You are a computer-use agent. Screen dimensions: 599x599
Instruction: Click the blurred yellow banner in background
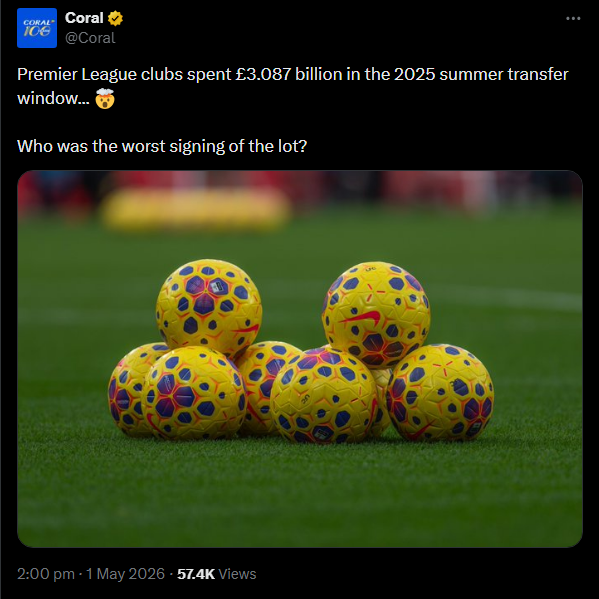pyautogui.click(x=196, y=209)
